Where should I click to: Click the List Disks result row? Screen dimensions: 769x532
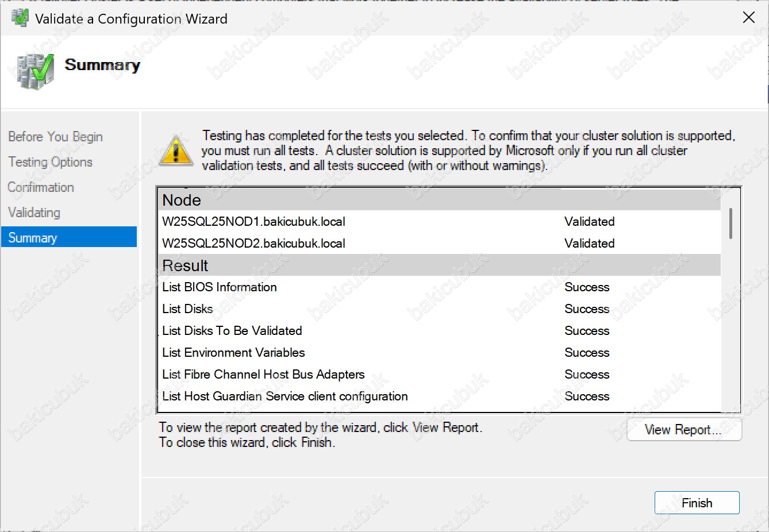pyautogui.click(x=187, y=309)
